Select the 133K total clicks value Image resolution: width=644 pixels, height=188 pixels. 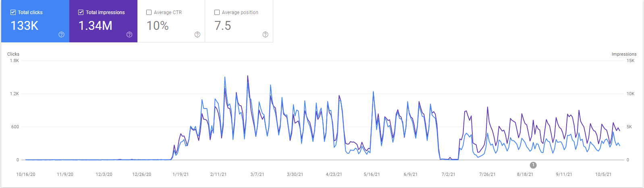tap(25, 26)
